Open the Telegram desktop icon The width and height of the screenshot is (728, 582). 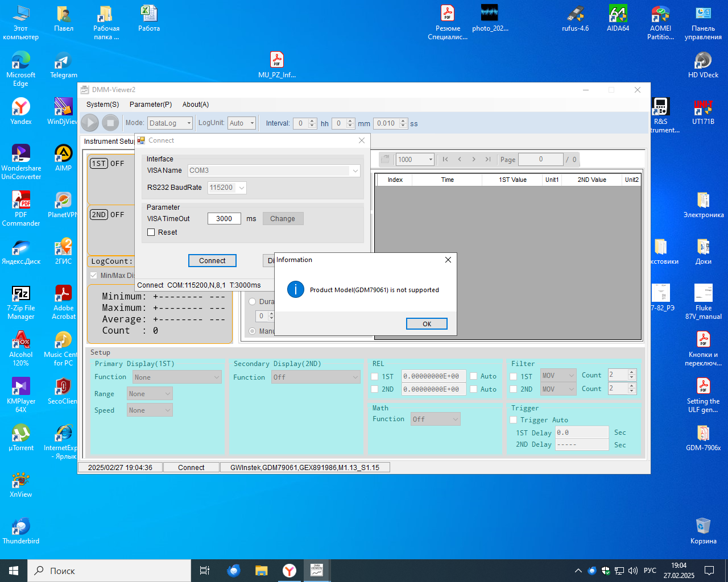point(63,61)
